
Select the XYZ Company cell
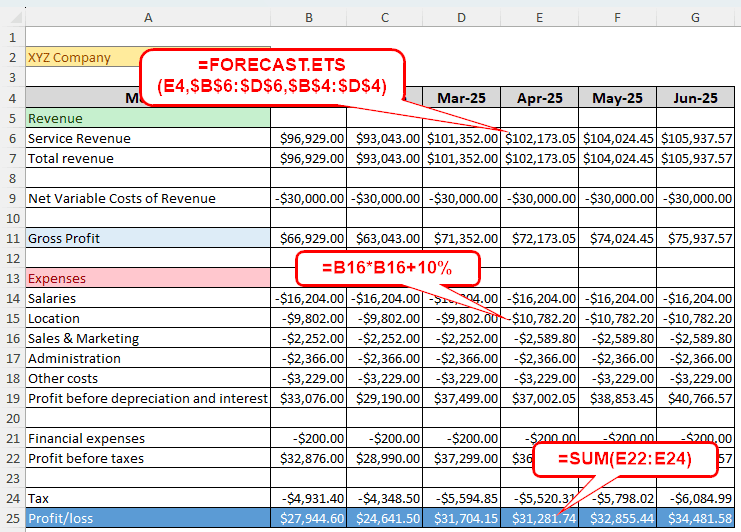(148, 58)
